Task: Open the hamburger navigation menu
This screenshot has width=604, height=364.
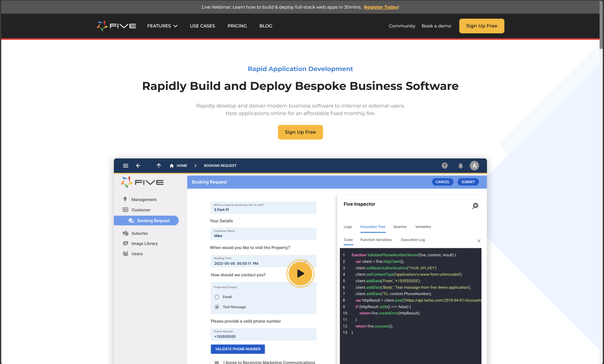Action: [125, 165]
